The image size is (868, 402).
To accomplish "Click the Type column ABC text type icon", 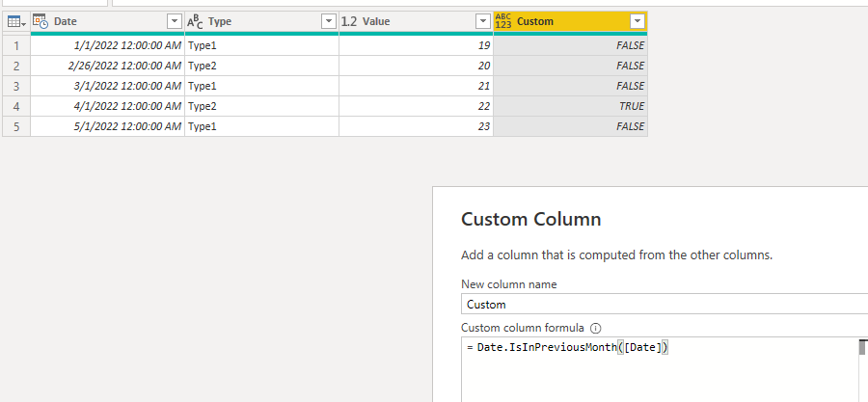I will point(194,21).
